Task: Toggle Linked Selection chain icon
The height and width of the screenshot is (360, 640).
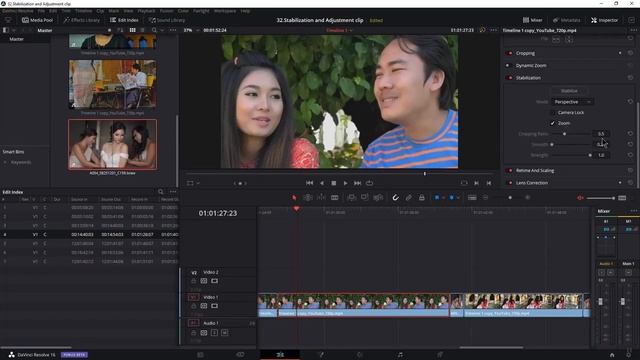Action: [409, 198]
